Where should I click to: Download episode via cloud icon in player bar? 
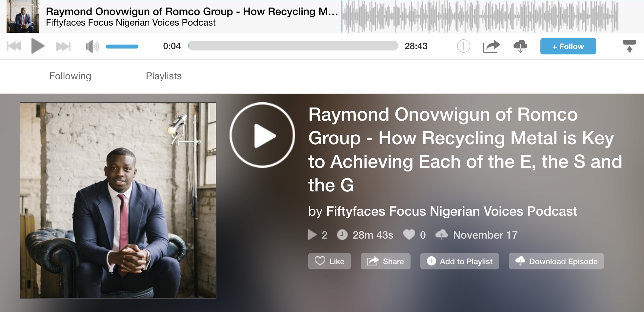tap(520, 46)
